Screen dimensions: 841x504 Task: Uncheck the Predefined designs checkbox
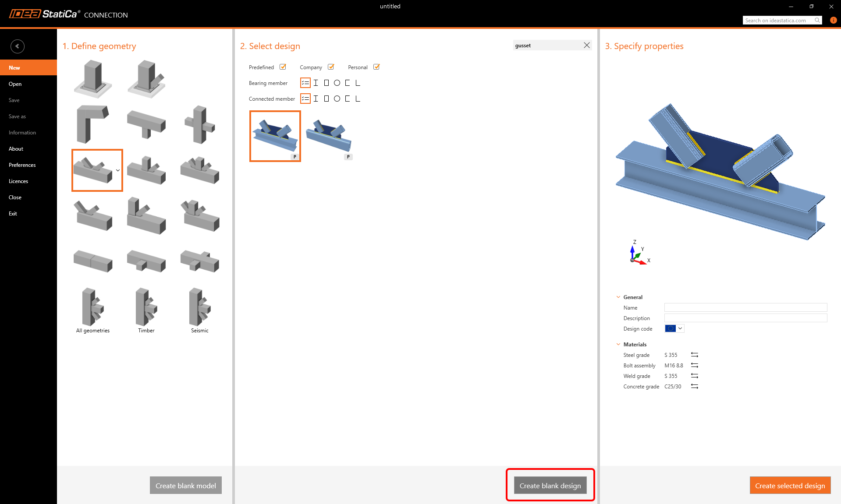click(x=283, y=67)
